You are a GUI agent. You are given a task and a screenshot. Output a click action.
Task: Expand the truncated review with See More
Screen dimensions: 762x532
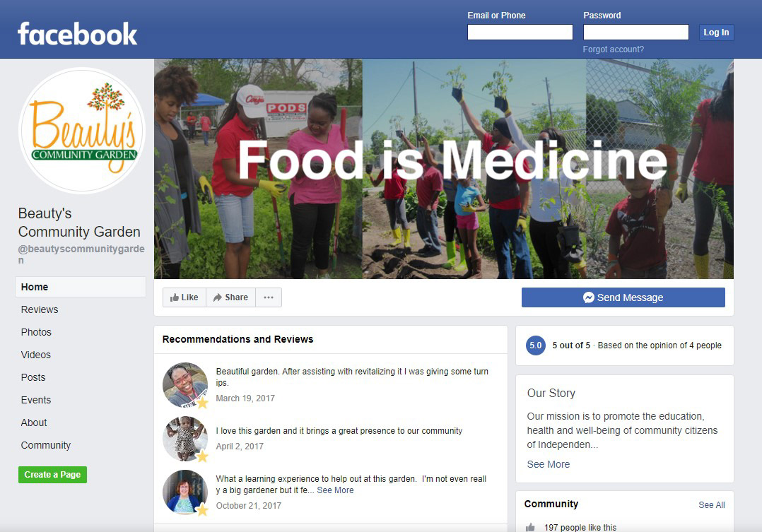[335, 490]
